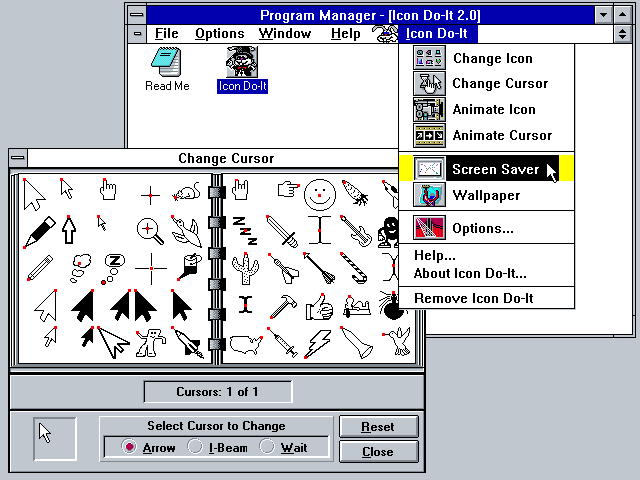
Task: Choose Animate Icon from the menu
Action: [x=487, y=109]
